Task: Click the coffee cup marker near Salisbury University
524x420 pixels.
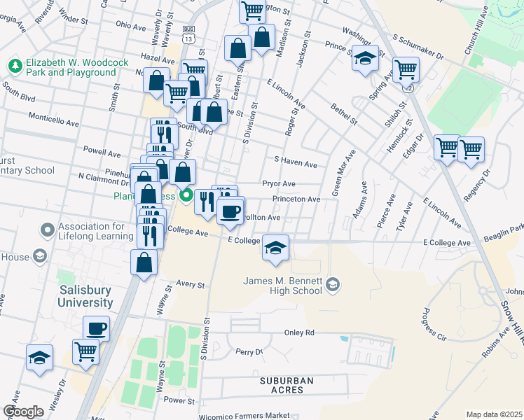Action: [96, 328]
